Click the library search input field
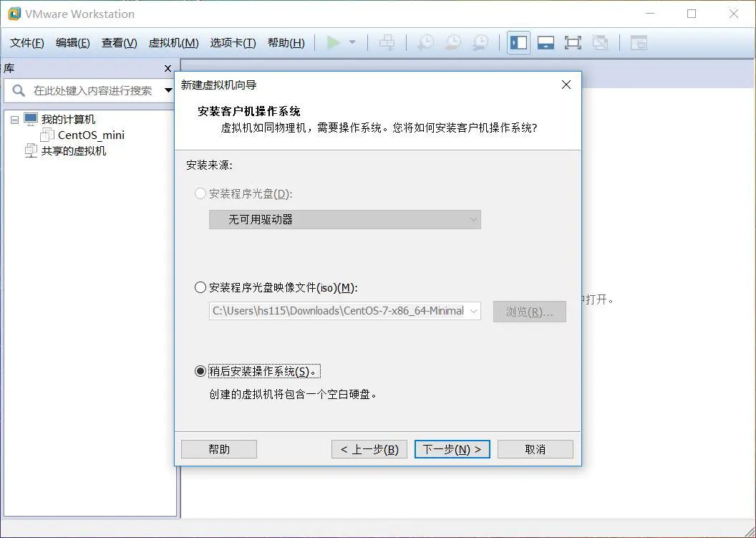 (x=94, y=90)
